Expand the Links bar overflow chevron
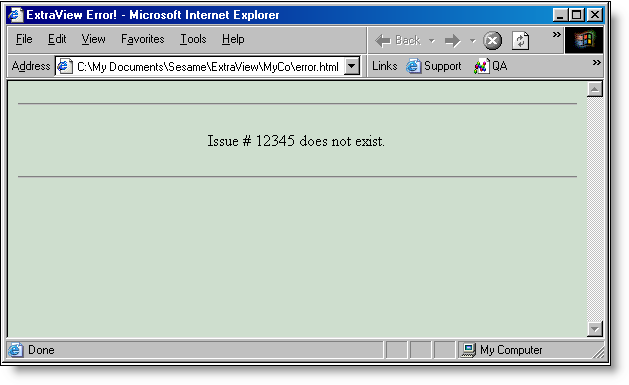Viewport: 629px width, 385px height. pos(597,63)
